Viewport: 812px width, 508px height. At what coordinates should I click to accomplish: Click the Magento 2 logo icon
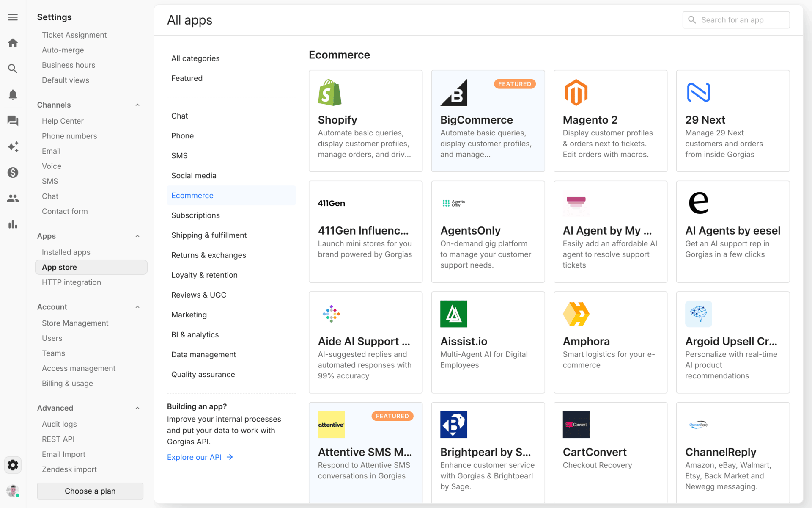click(x=576, y=92)
